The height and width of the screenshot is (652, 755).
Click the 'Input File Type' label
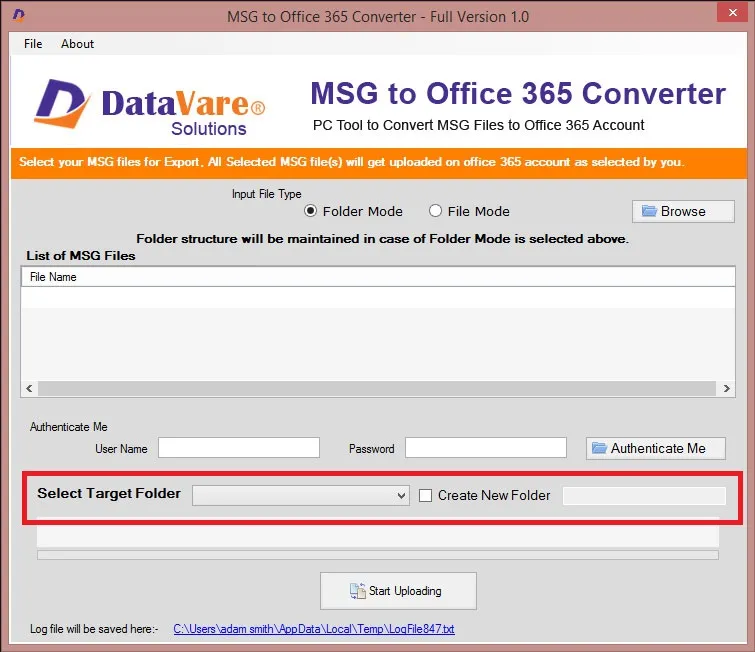coord(267,194)
